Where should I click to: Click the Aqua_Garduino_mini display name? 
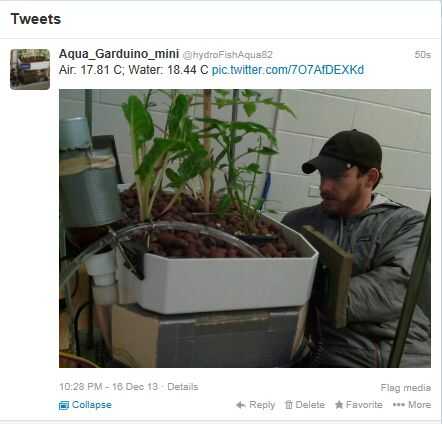119,54
